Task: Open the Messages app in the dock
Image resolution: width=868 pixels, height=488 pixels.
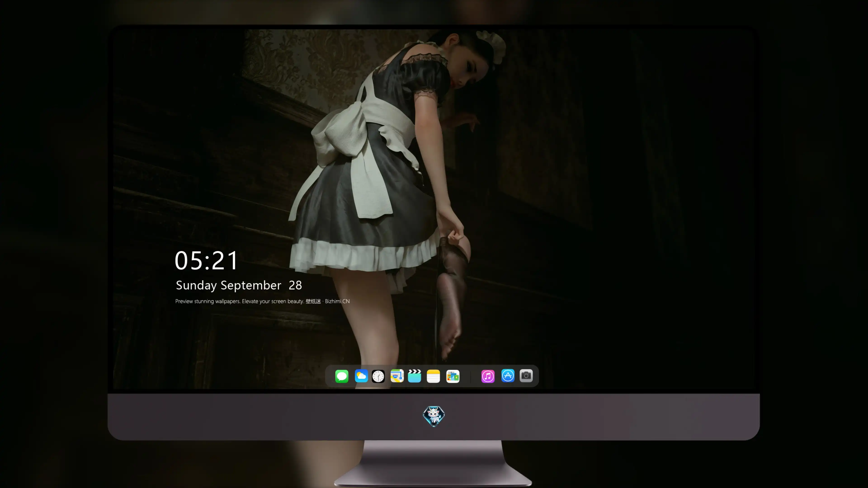Action: coord(342,376)
